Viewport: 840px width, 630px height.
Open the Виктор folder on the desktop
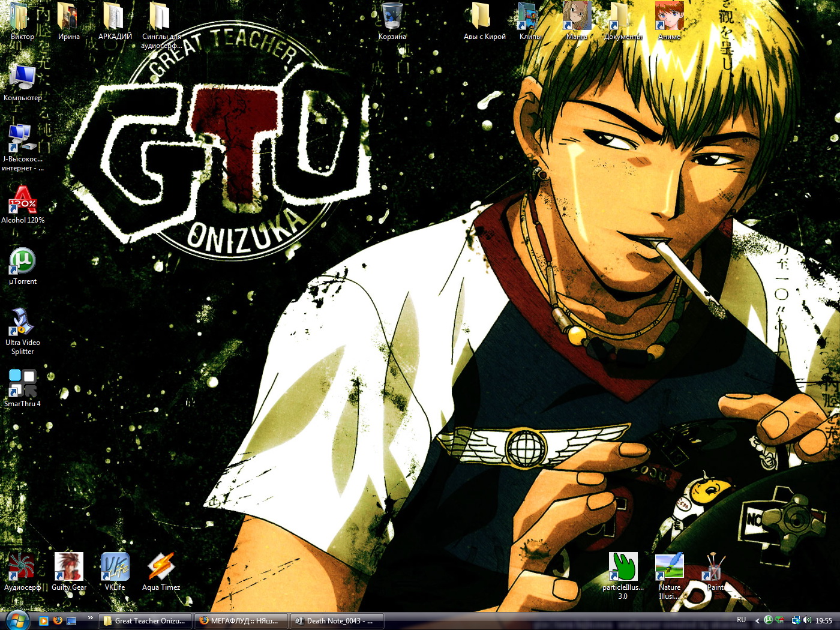[22, 21]
